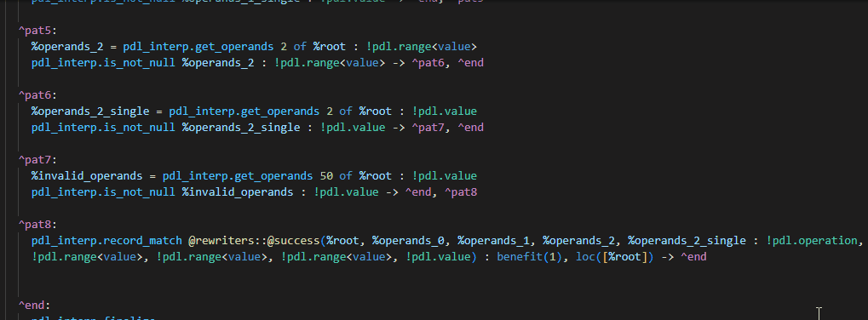Click the !pdl.operation type
Viewport: 868px width, 320px height.
point(812,240)
